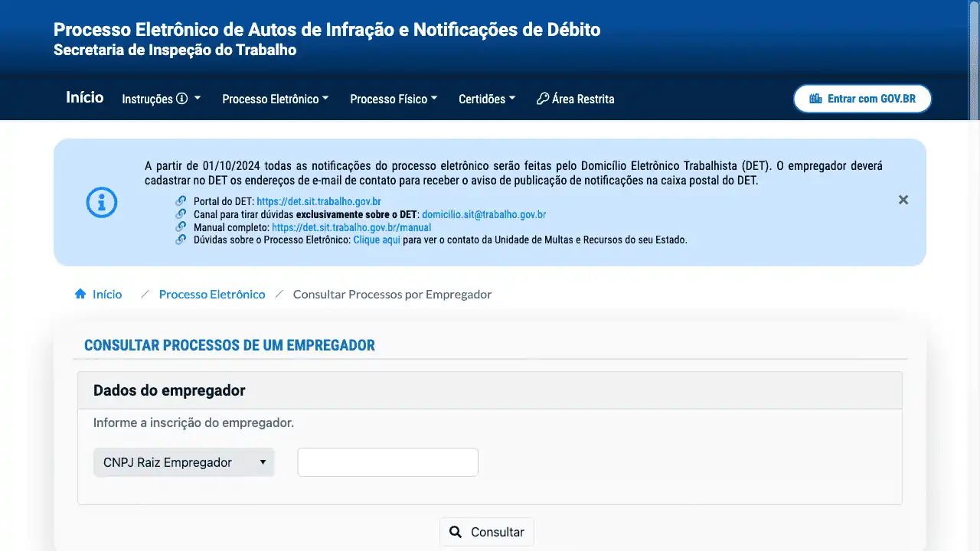Go to the Início menu item
This screenshot has height=551, width=980.
pyautogui.click(x=85, y=97)
